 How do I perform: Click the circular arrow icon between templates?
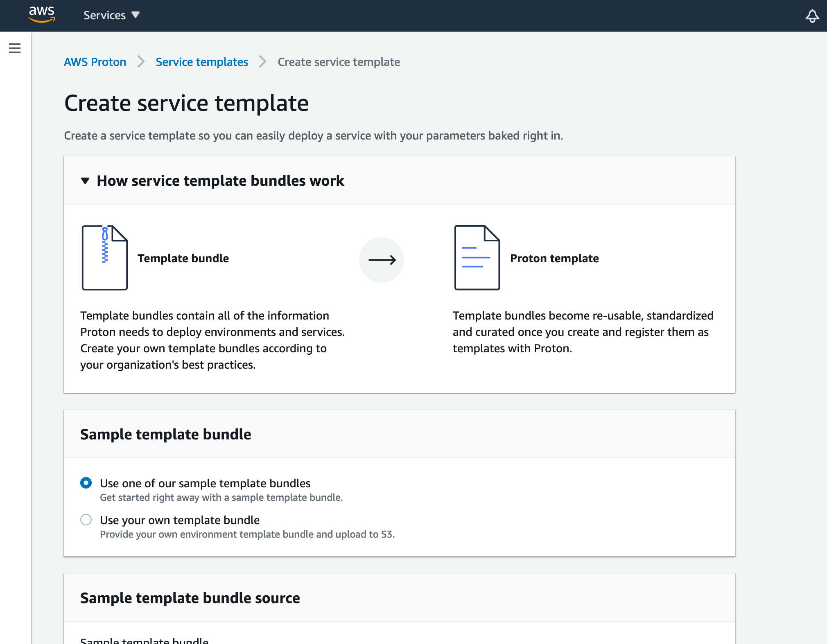pos(382,260)
